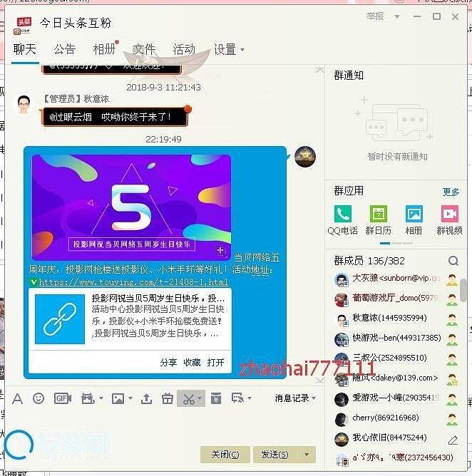
Task: Open the GIF animated sticker tool
Action: (63, 398)
